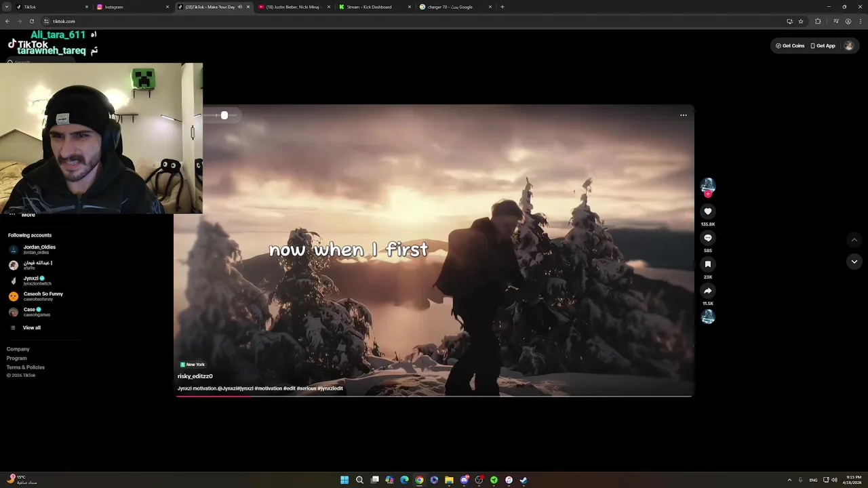Click the Get App button

823,46
